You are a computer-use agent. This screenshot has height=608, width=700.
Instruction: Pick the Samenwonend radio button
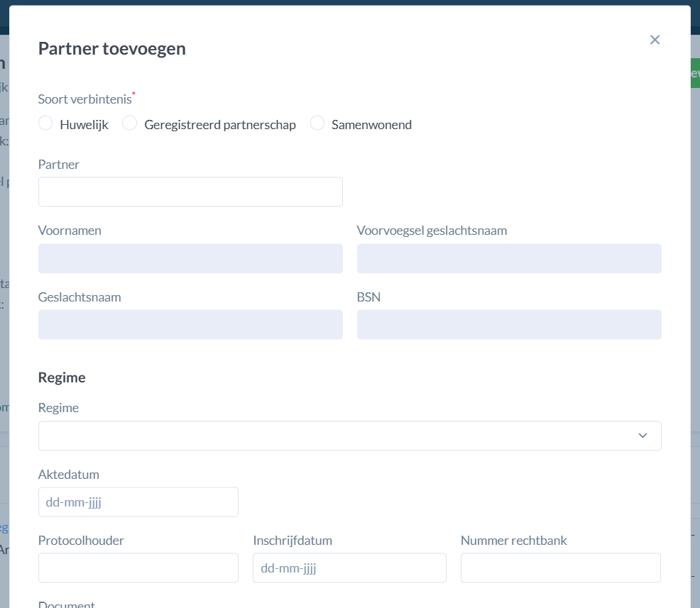pos(317,123)
